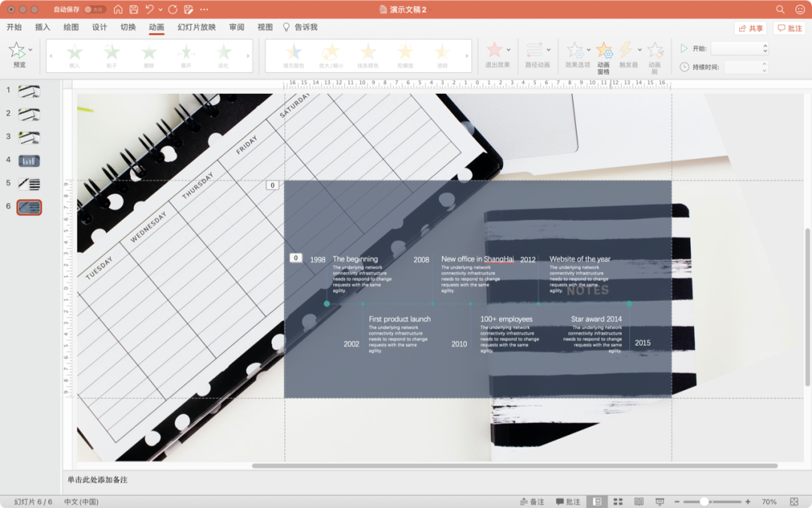The height and width of the screenshot is (508, 812).
Task: Select the 淡化 entrance effect
Action: click(223, 56)
